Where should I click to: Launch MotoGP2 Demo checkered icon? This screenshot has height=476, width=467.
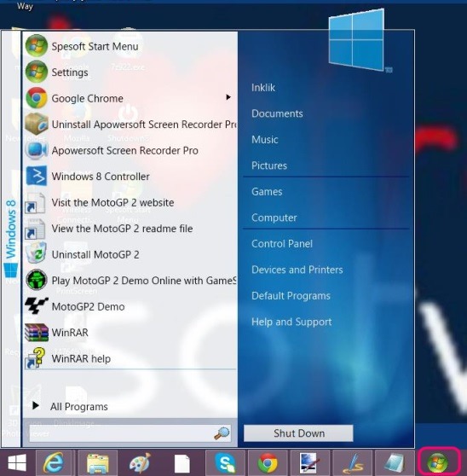click(x=36, y=305)
